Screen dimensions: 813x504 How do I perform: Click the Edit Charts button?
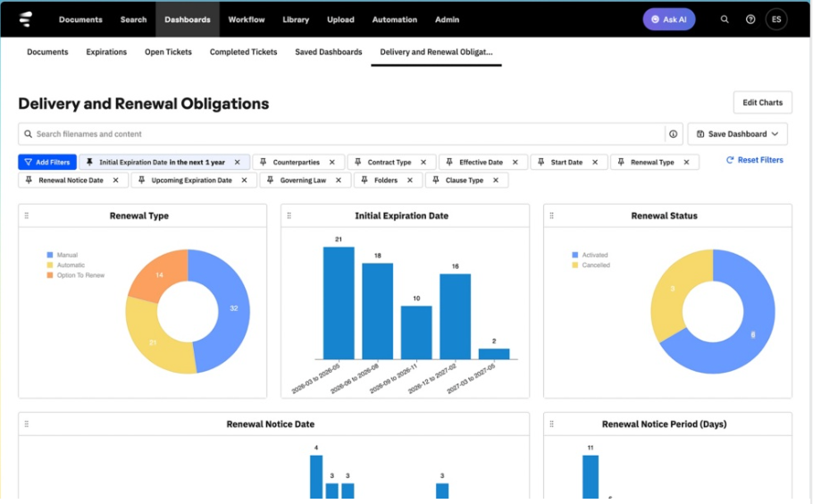pos(763,103)
